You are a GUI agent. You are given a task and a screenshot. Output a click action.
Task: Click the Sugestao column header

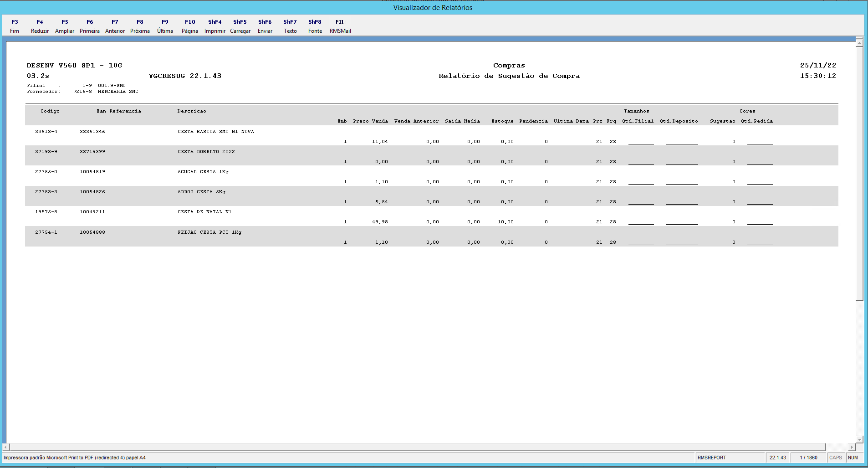pos(723,121)
